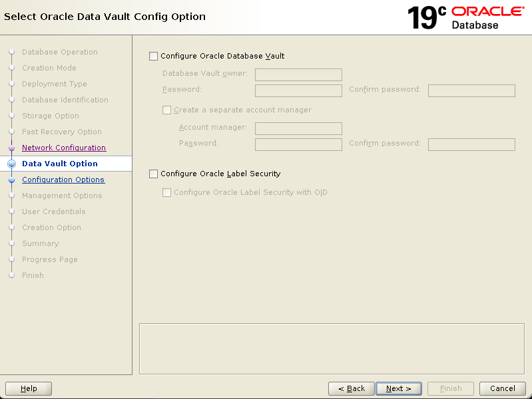532x399 pixels.
Task: Click the Deployment Type step
Action: coord(55,84)
